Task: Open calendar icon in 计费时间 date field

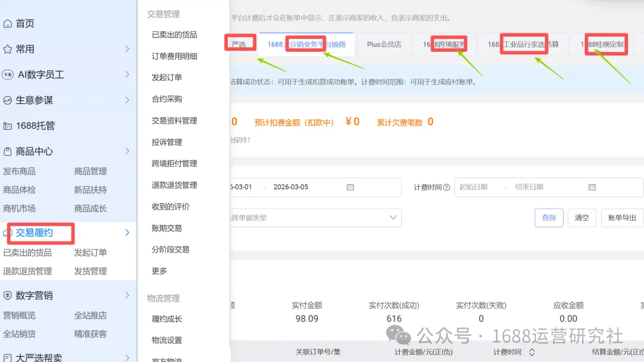Action: [x=592, y=187]
